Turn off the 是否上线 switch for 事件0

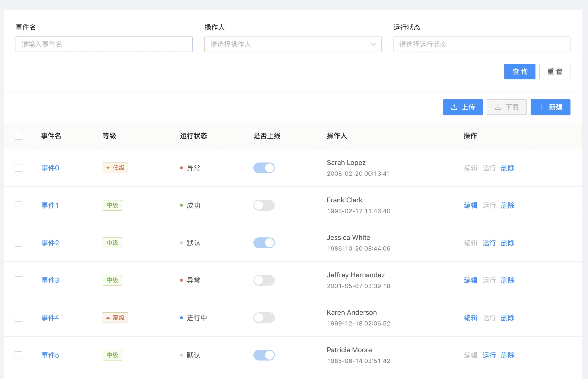tap(264, 168)
